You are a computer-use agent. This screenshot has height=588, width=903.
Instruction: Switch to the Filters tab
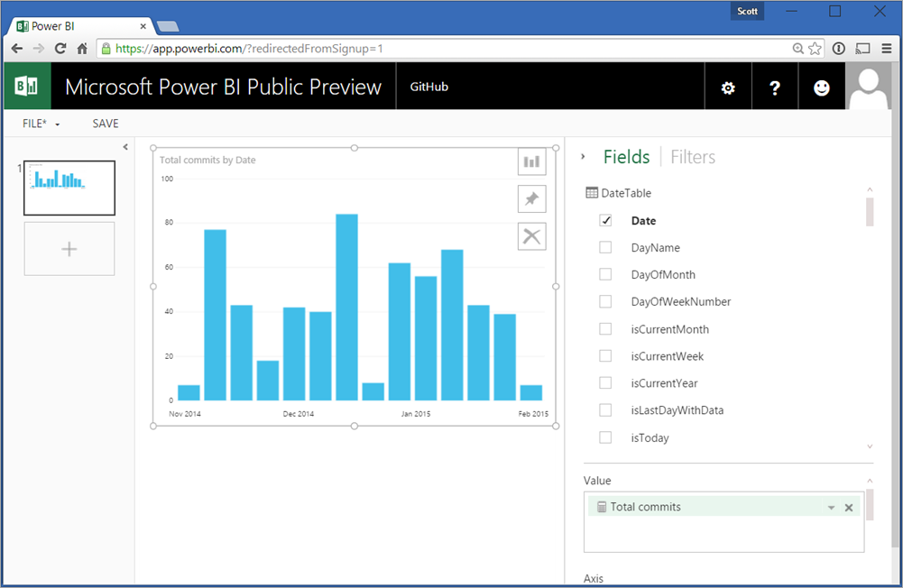coord(692,157)
